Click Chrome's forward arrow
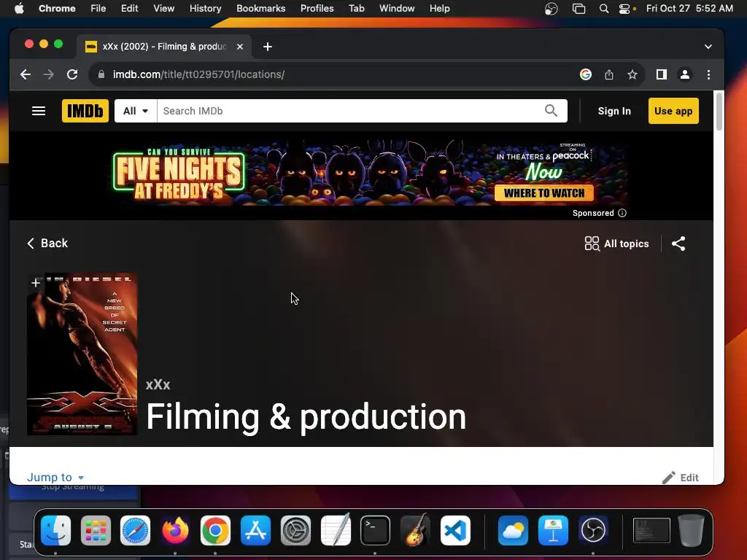Viewport: 747px width, 560px height. pyautogui.click(x=49, y=74)
